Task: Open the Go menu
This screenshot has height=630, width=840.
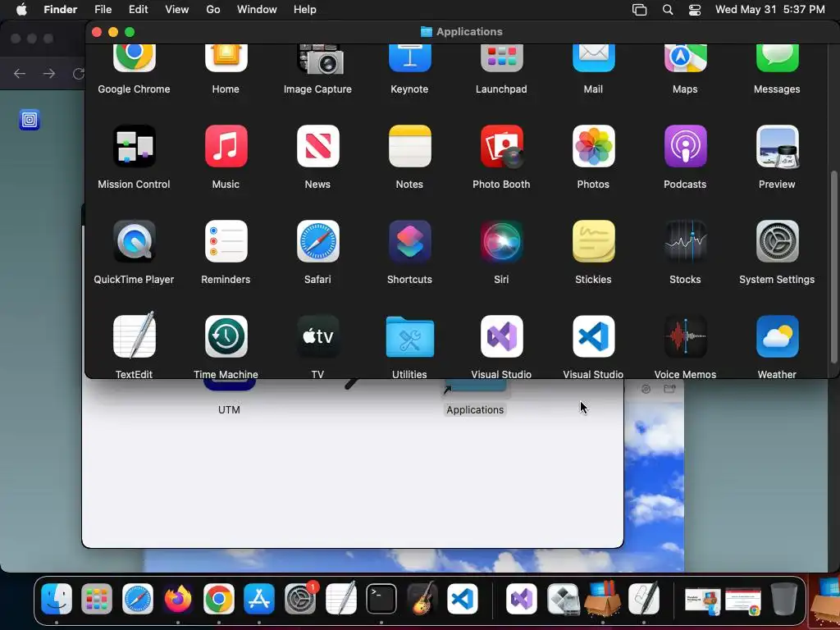Action: 213,10
